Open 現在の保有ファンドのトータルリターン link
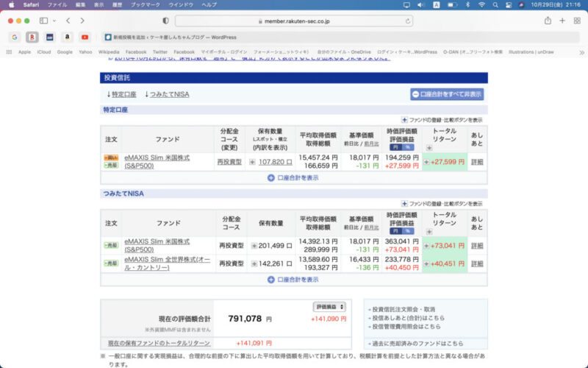The width and height of the screenshot is (588, 368). pos(159,343)
